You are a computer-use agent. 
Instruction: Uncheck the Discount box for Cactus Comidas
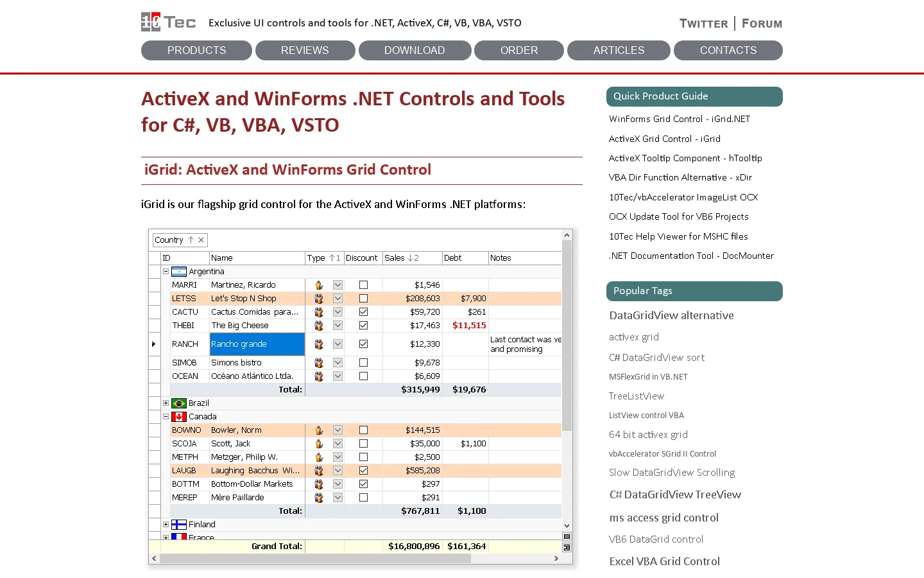click(x=363, y=312)
